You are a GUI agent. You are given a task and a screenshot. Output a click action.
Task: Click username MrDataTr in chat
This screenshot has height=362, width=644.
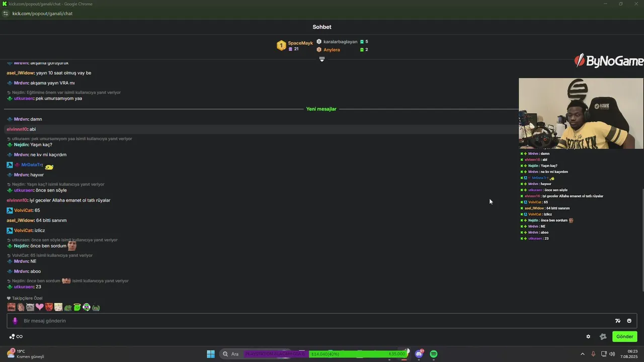31,165
